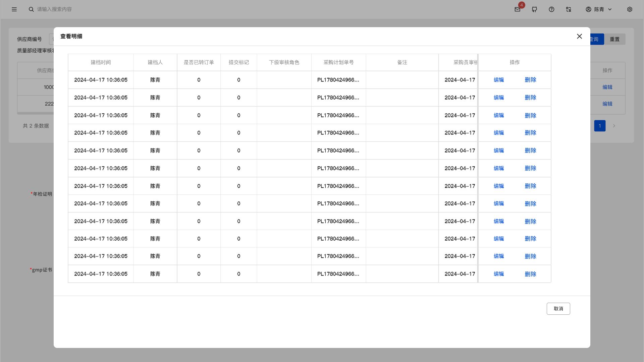Click the 是否已转订单 column header
Image resolution: width=644 pixels, height=362 pixels.
[x=199, y=62]
